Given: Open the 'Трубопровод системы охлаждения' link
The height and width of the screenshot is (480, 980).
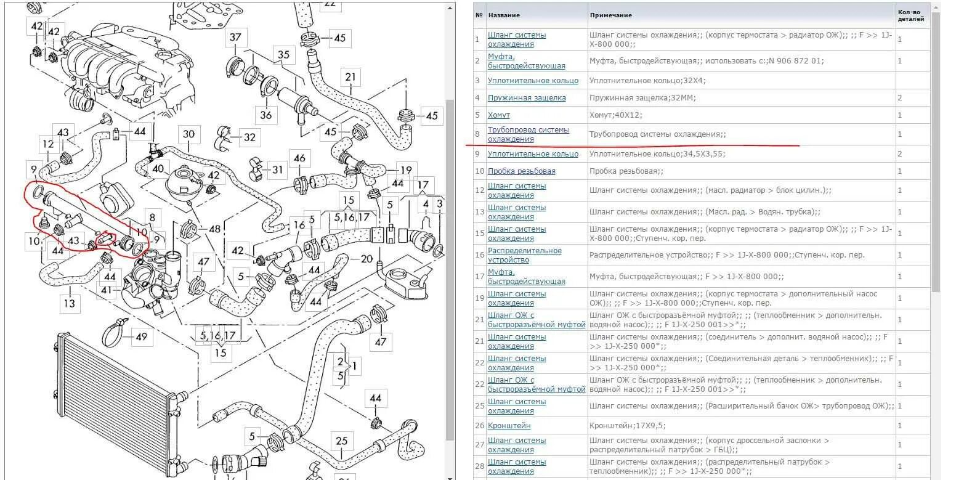Looking at the screenshot, I should click(528, 134).
